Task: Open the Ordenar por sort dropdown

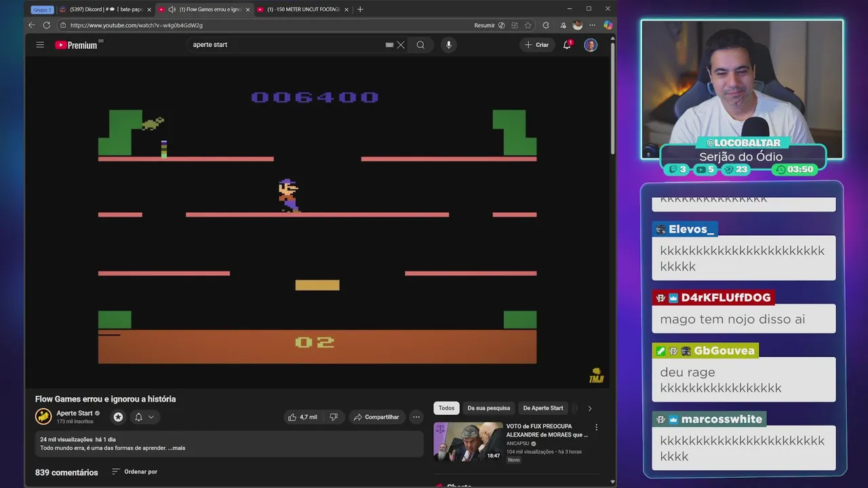Action: click(x=134, y=472)
